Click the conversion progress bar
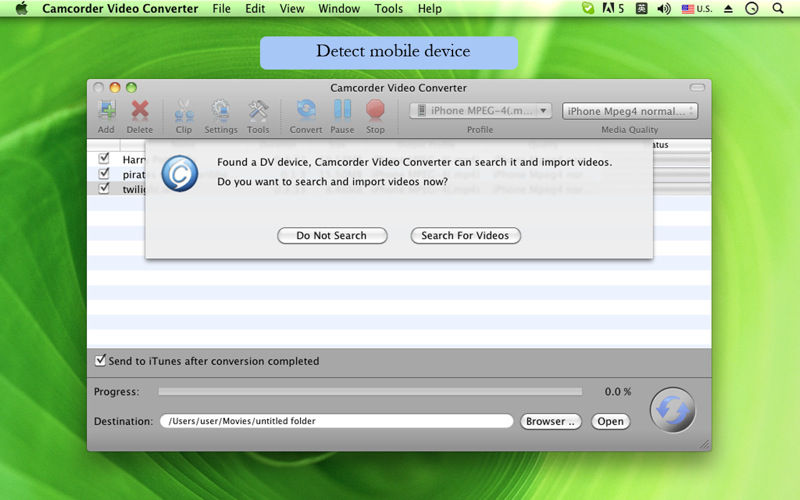Viewport: 800px width, 500px height. point(370,391)
